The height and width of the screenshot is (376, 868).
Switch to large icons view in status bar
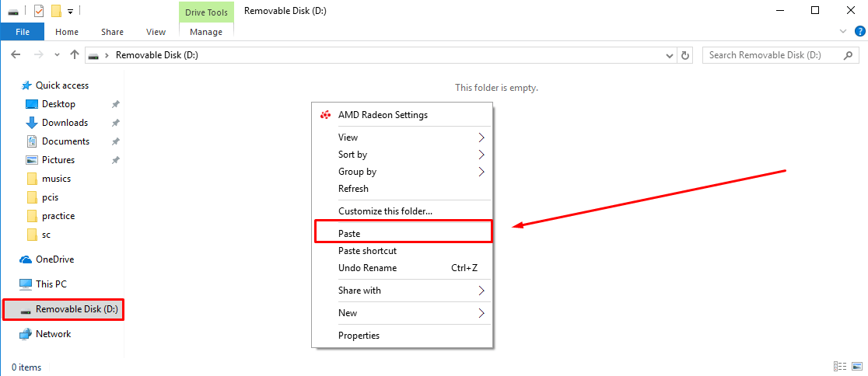(x=856, y=367)
